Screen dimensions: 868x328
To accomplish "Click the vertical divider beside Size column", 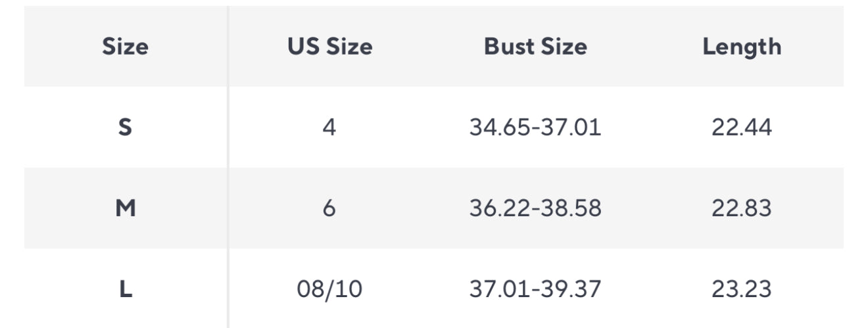I will pos(228,164).
